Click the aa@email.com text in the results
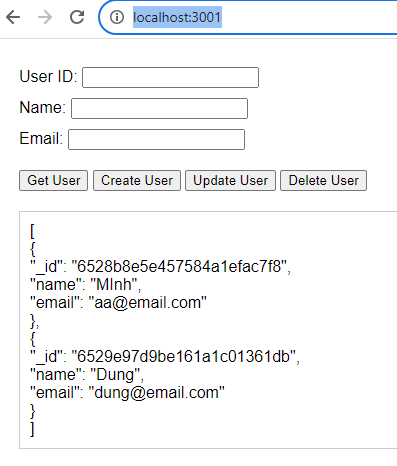Screen dimensions: 397x466 [148, 303]
